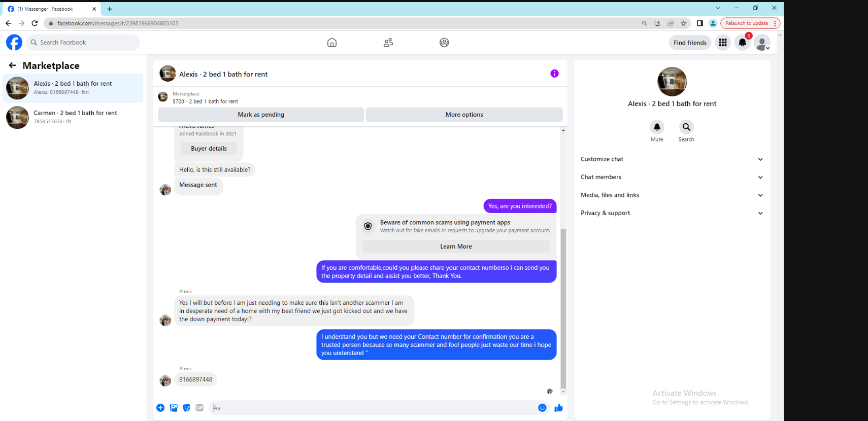Expand the Privacy & support section
The height and width of the screenshot is (421, 868).
tap(672, 213)
